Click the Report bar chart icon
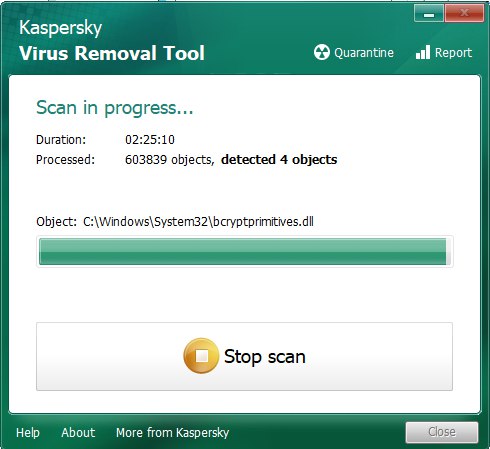This screenshot has height=449, width=490. tap(423, 52)
